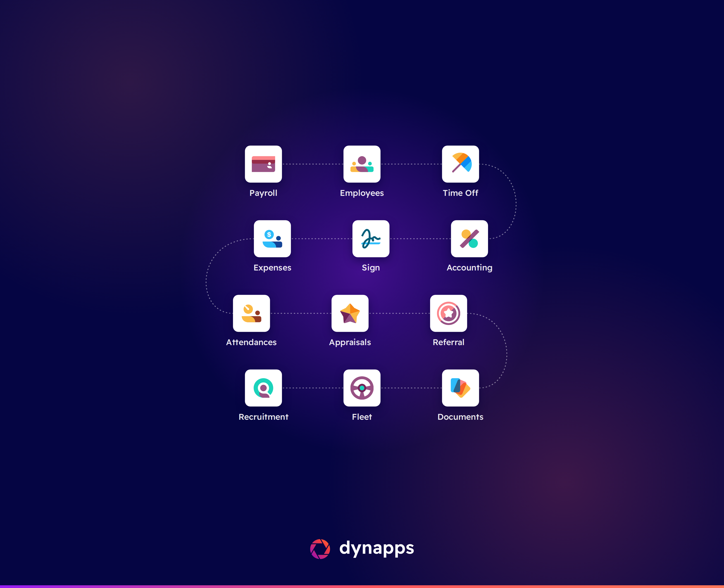Click the Time Off umbrella icon
Viewport: 724px width, 588px height.
point(460,164)
